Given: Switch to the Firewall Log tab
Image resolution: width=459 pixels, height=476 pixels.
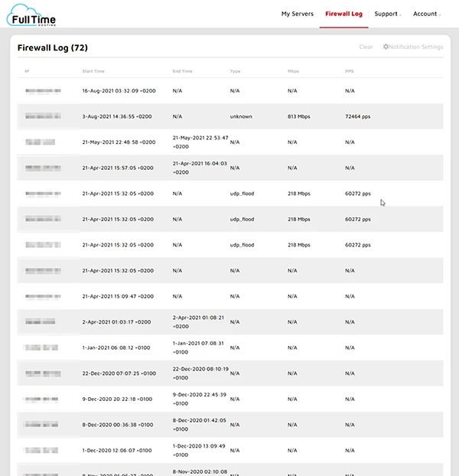Looking at the screenshot, I should tap(343, 14).
